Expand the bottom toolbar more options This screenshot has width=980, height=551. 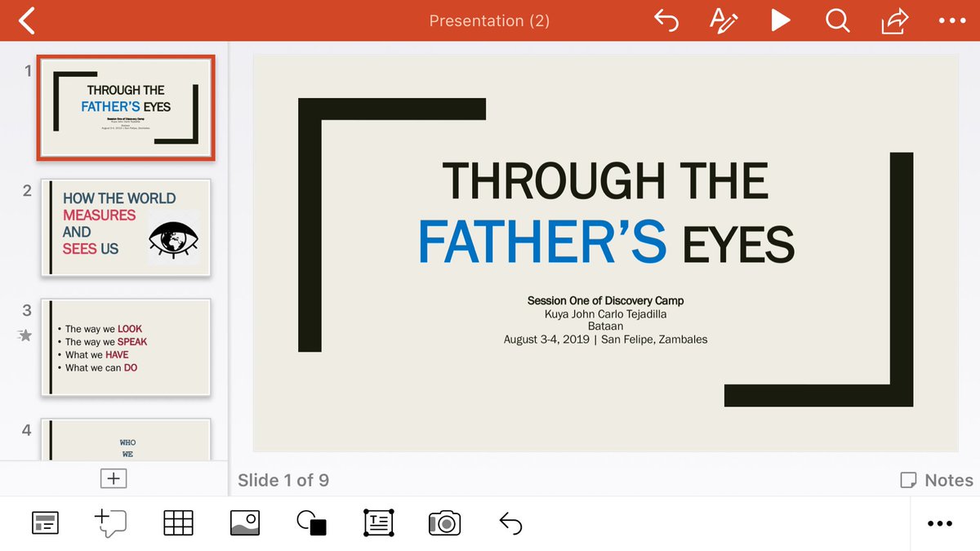[x=940, y=524]
